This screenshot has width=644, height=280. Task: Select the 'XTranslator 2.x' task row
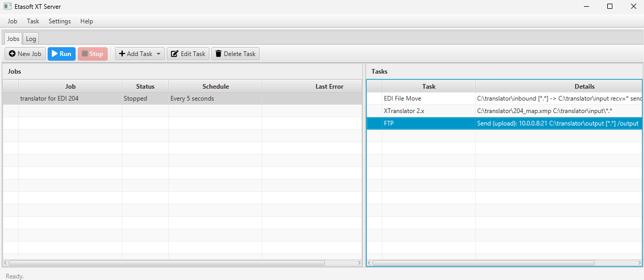point(504,111)
